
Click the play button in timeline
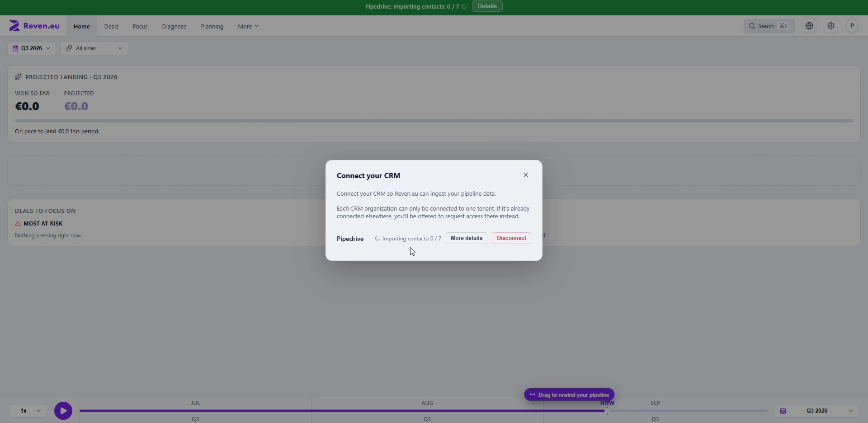[x=63, y=411]
